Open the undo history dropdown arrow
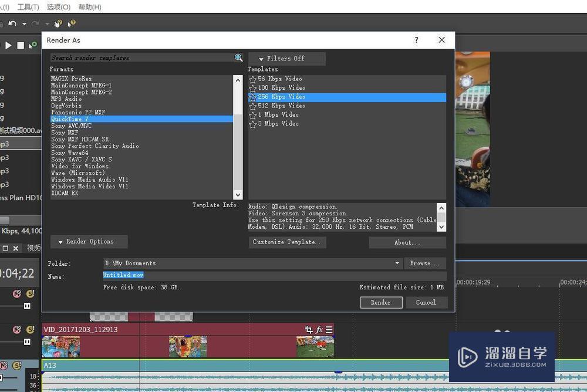This screenshot has width=587, height=392. click(24, 24)
